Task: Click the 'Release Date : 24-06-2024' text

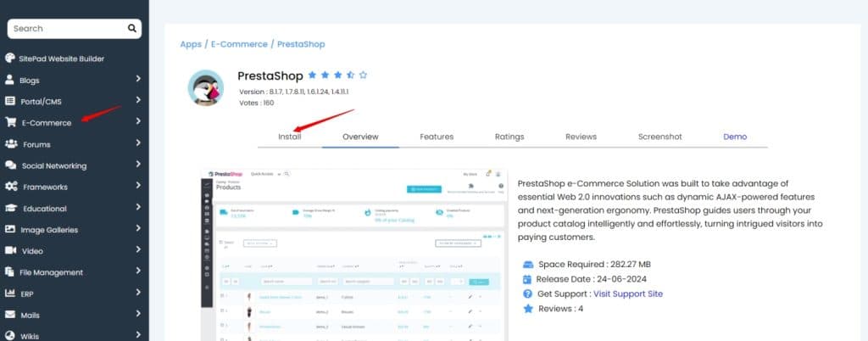Action: [591, 279]
